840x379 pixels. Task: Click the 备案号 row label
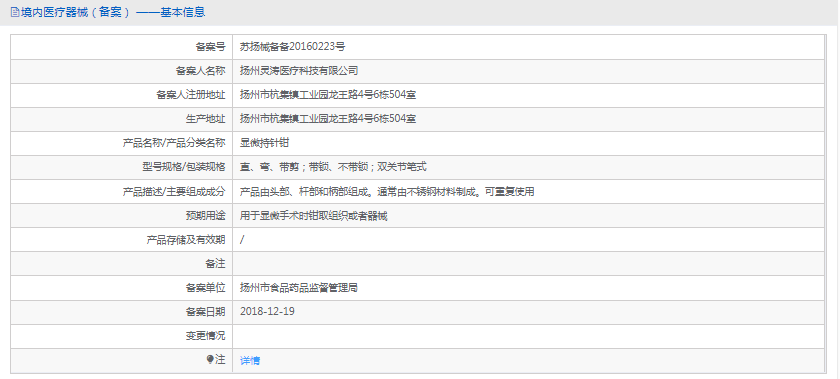tap(211, 47)
